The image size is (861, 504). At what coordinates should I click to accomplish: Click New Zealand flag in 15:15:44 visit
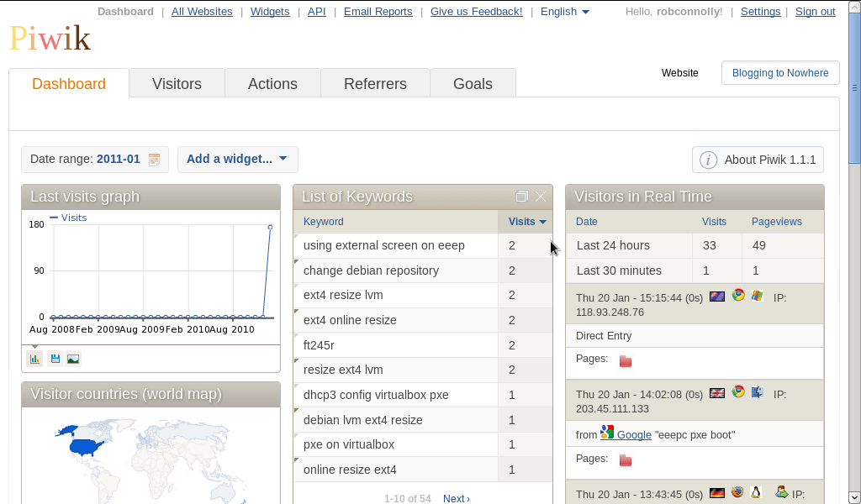point(717,297)
